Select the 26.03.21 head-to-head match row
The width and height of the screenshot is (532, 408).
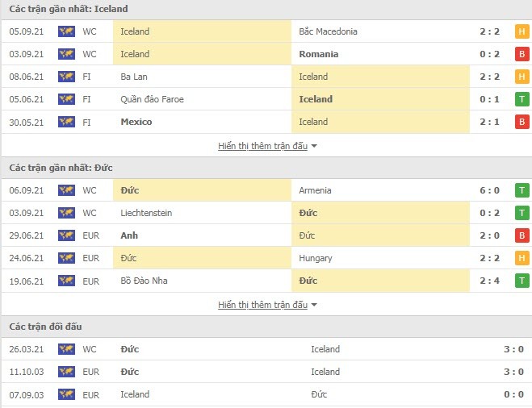click(266, 349)
